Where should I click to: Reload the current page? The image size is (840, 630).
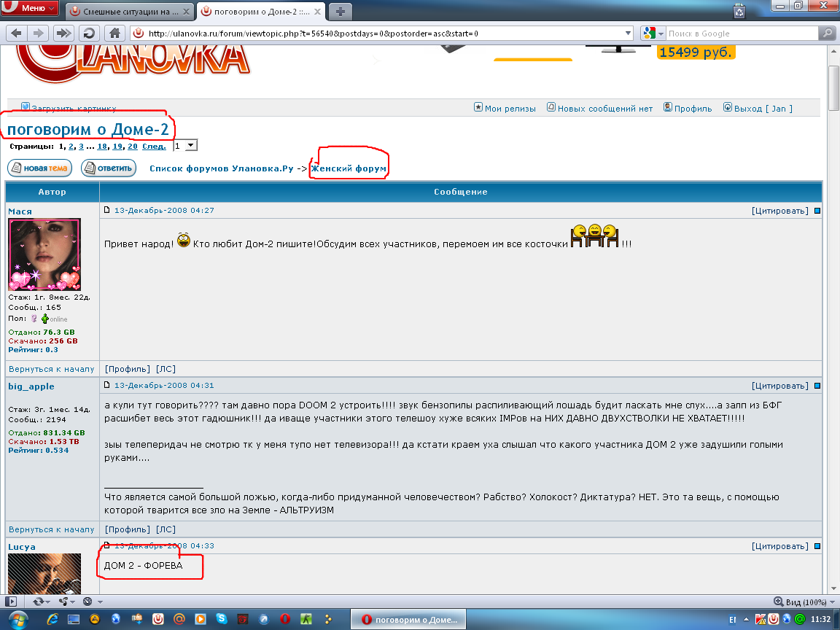point(89,34)
